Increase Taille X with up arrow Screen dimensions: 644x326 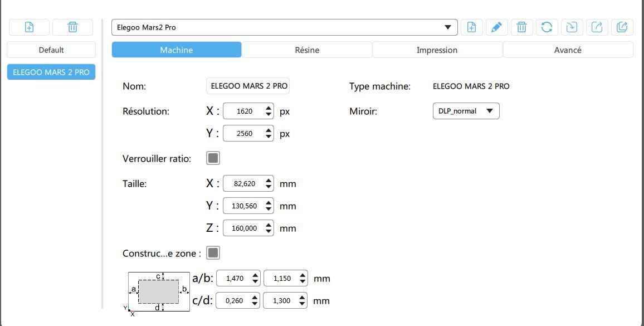[x=269, y=181]
